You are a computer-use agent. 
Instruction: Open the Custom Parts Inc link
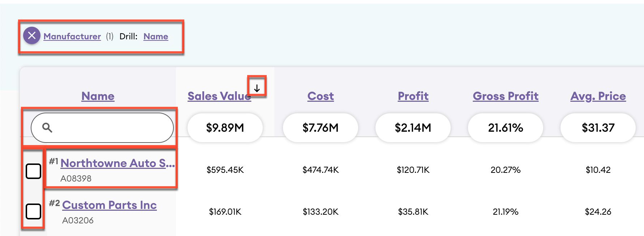pos(110,205)
